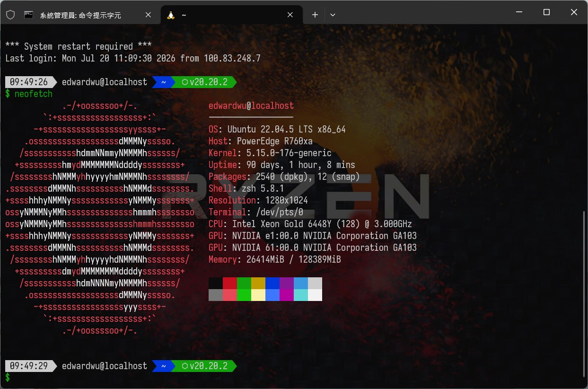Click the "System restart required" message
588x389 pixels.
click(79, 46)
